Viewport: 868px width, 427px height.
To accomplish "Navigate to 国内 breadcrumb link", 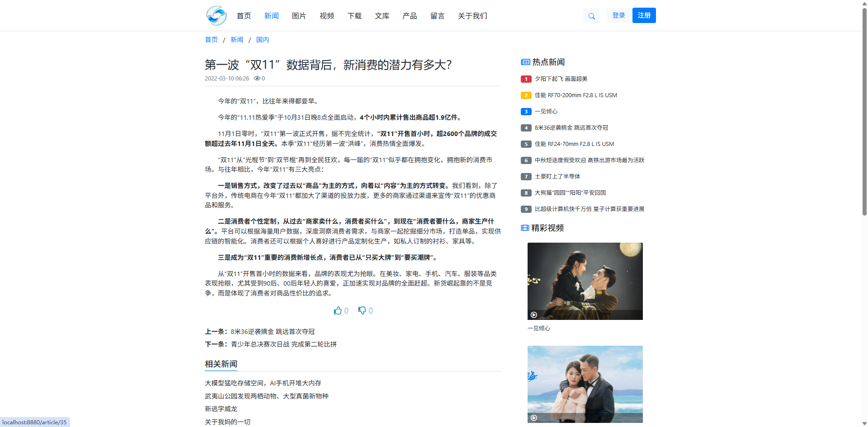I will pyautogui.click(x=262, y=40).
